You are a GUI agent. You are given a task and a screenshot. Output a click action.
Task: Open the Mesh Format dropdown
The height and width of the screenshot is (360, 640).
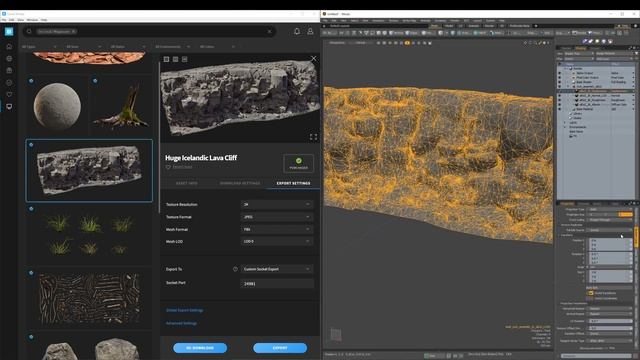click(x=277, y=229)
